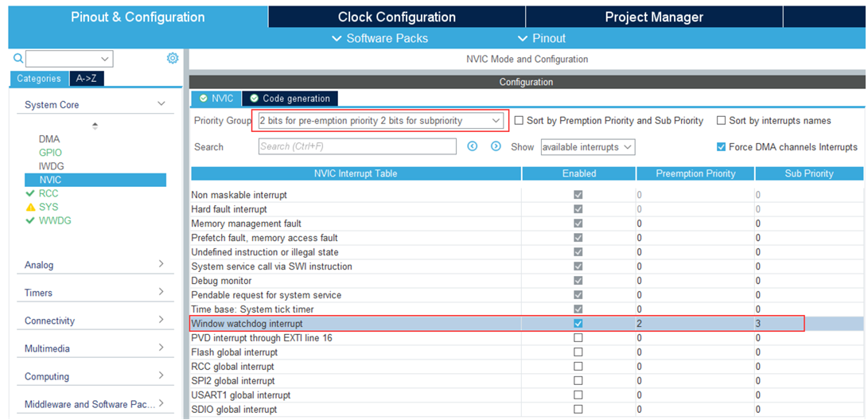Enable Sort by Premption Priority and Sub Priority
The height and width of the screenshot is (420, 868).
(520, 121)
